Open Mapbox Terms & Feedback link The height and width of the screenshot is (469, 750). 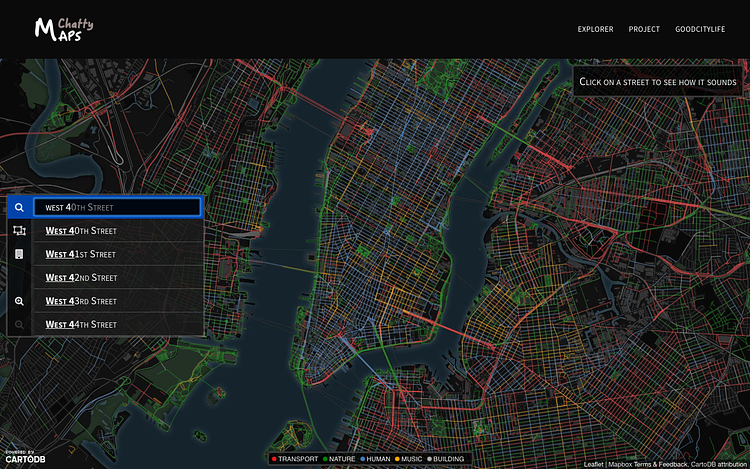[648, 464]
